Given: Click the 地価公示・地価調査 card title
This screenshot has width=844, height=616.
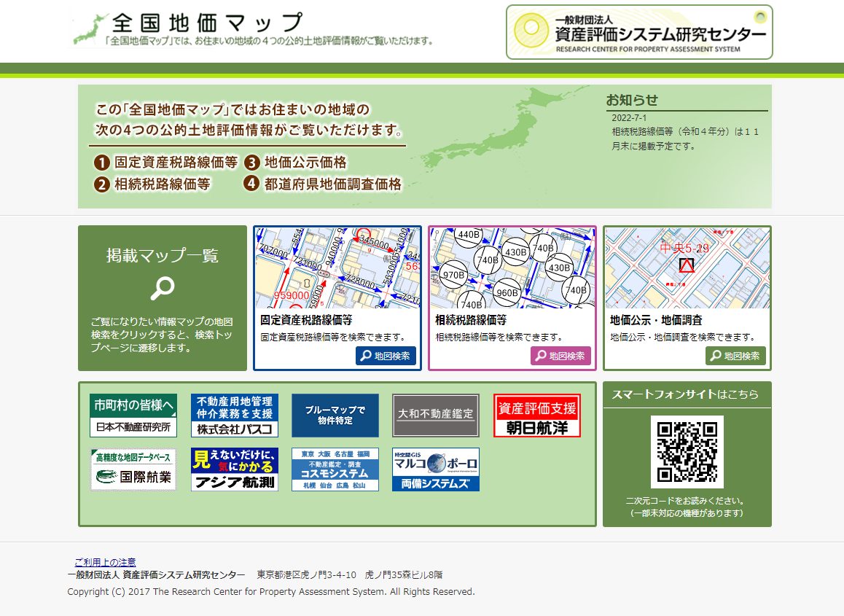Looking at the screenshot, I should pyautogui.click(x=656, y=320).
